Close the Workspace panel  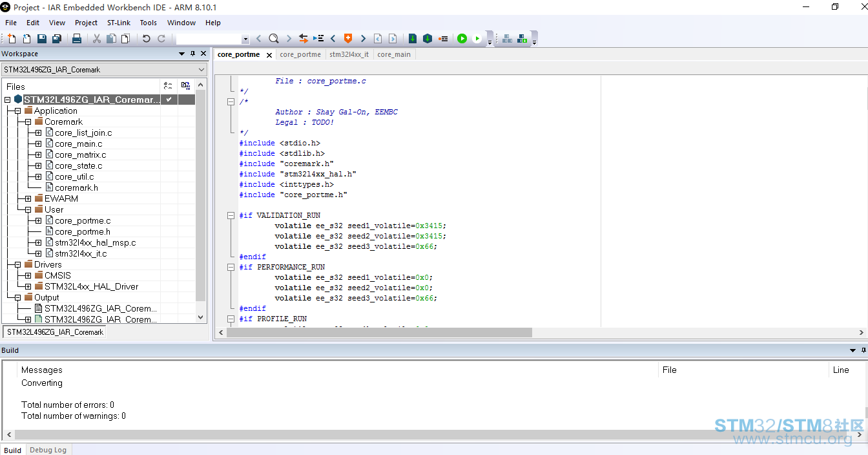coord(203,54)
